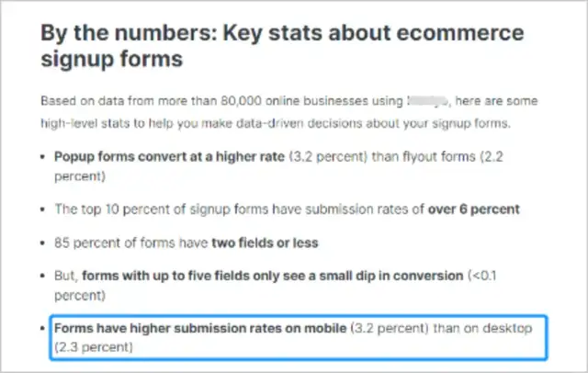588x373 pixels.
Task: Click the bullet dot before "But, forms with"
Action: [44, 277]
